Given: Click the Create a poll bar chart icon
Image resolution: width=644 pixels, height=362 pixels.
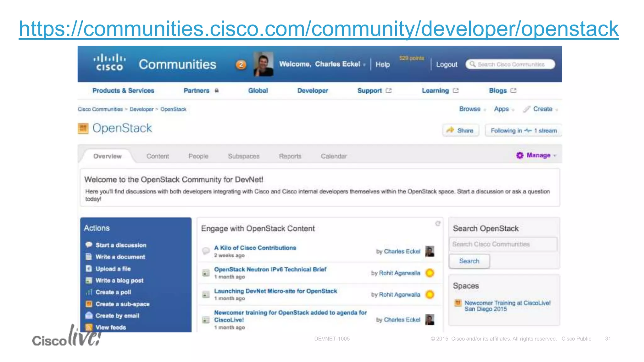Looking at the screenshot, I should click(x=89, y=292).
